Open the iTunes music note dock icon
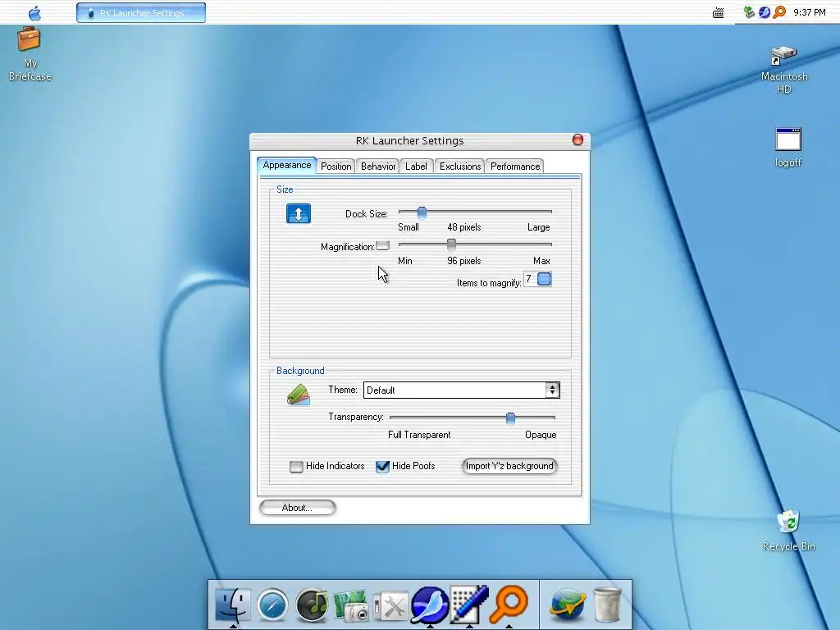840x630 pixels. tap(312, 605)
